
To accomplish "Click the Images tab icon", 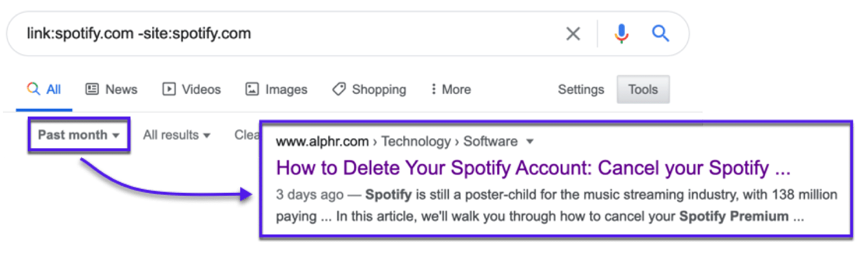I will point(252,89).
